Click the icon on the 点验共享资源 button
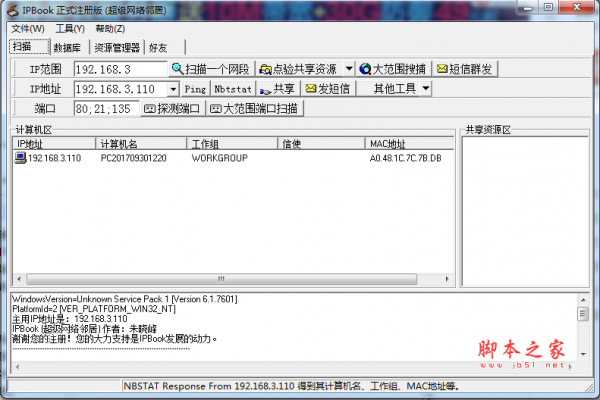 [x=265, y=69]
